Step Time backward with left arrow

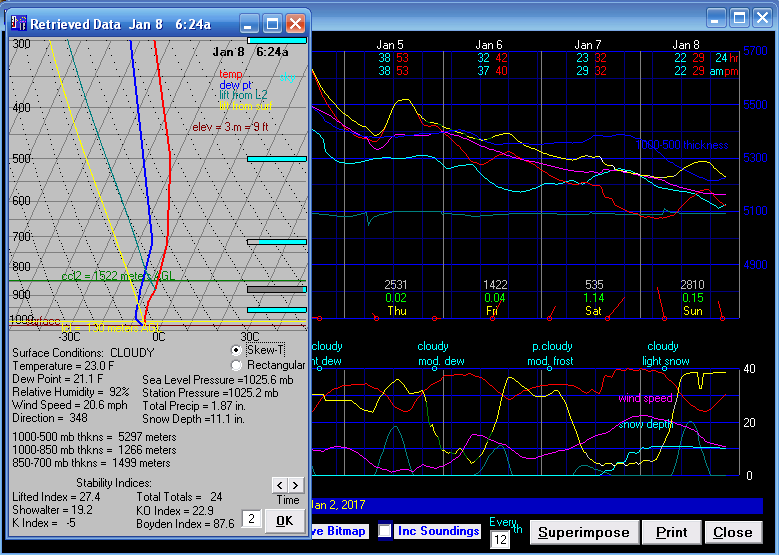(279, 485)
